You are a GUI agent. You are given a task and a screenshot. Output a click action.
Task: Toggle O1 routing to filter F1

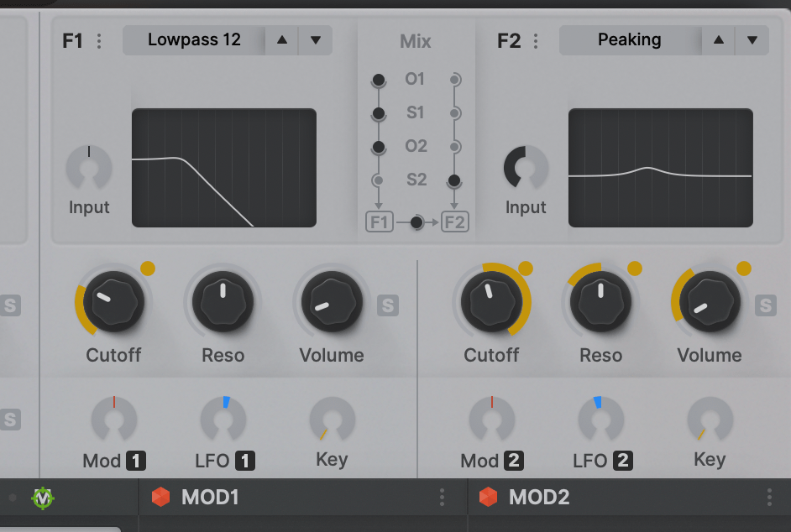point(379,80)
